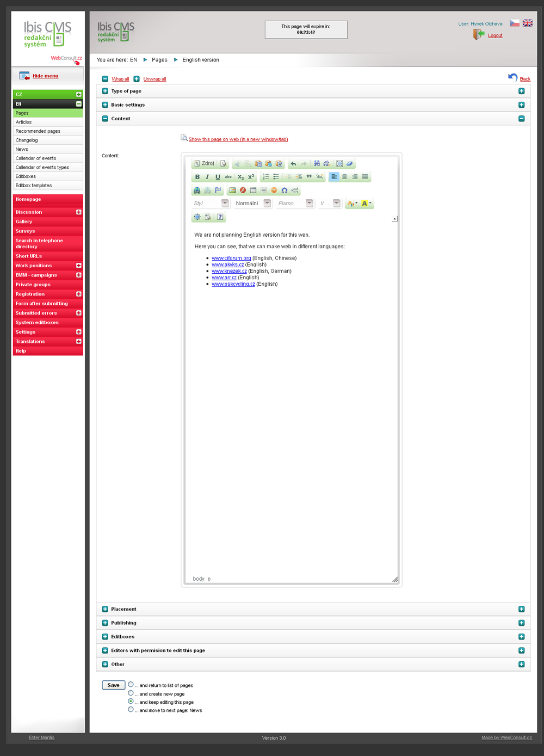This screenshot has height=756, width=544.
Task: Expand the Placement section
Action: point(313,609)
